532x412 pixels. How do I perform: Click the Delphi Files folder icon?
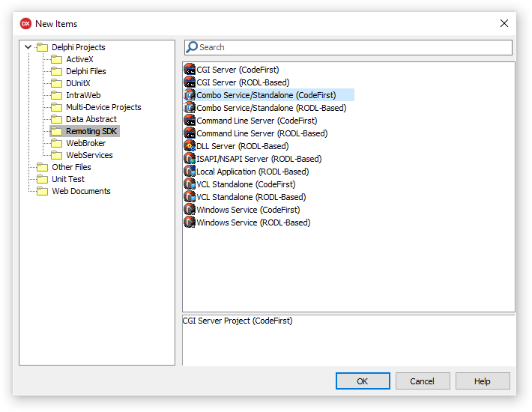57,71
